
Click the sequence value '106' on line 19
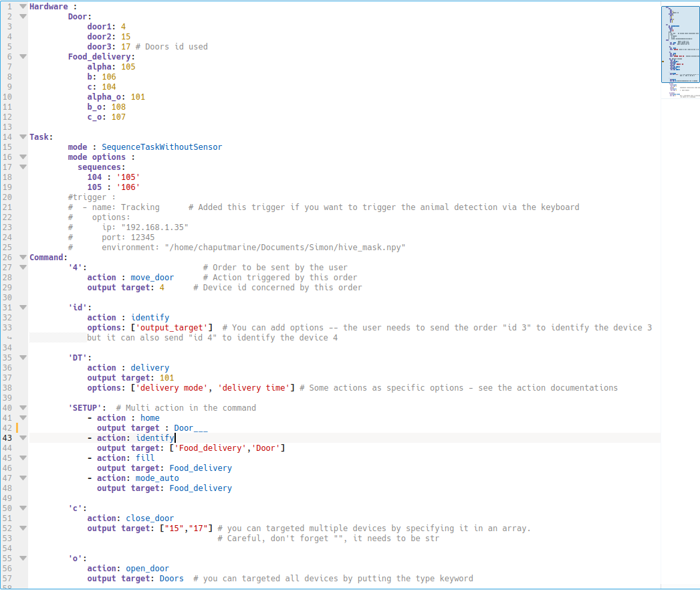point(128,187)
